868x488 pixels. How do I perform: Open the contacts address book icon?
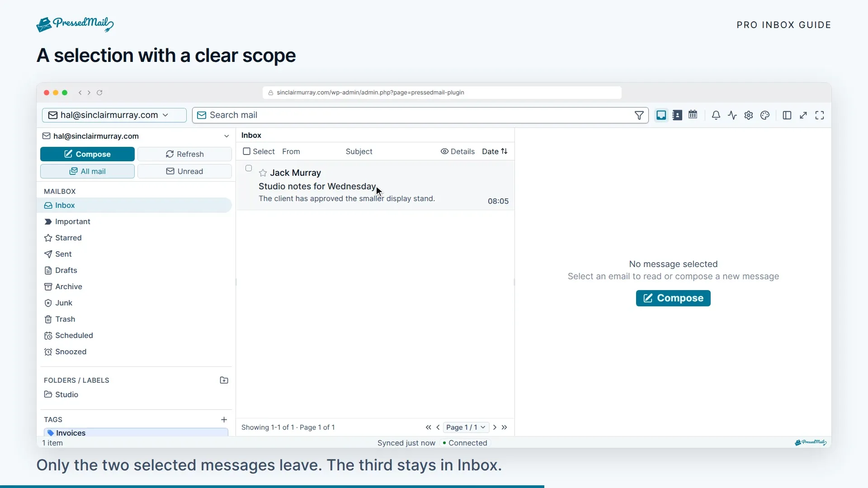(x=677, y=115)
